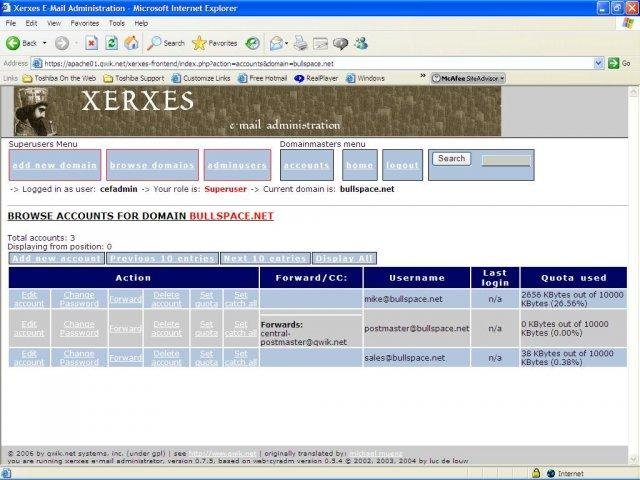Screen dimensions: 640x480
Task: Click the page scrollbar up arrow
Action: point(633,91)
